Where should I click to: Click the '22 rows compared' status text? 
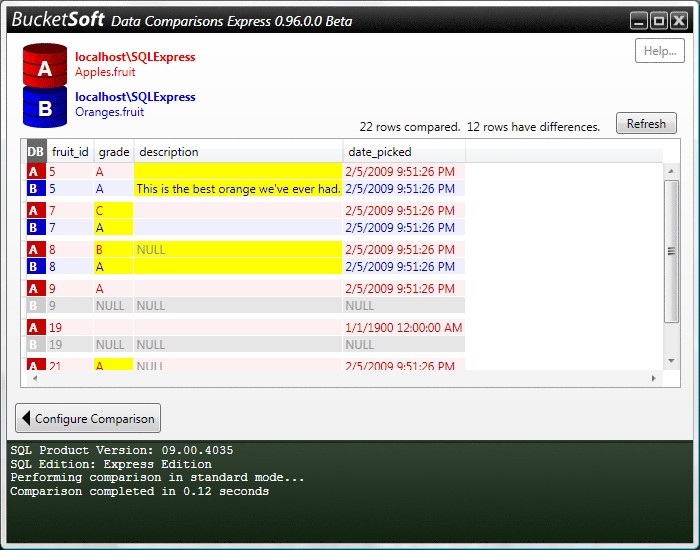coord(409,127)
